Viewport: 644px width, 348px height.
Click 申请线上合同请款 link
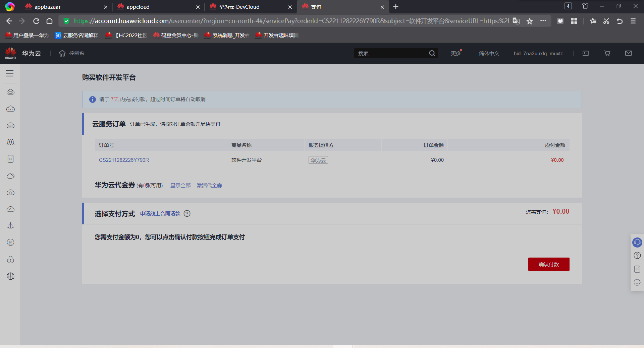tap(160, 214)
